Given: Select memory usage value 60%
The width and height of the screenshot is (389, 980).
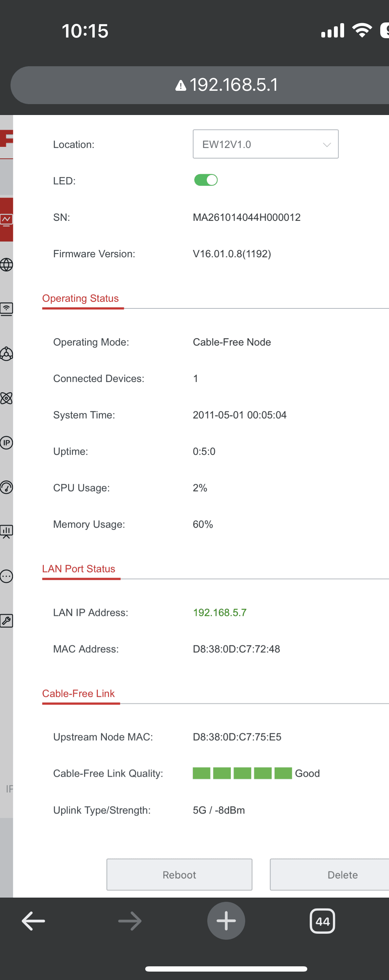Looking at the screenshot, I should tap(203, 525).
